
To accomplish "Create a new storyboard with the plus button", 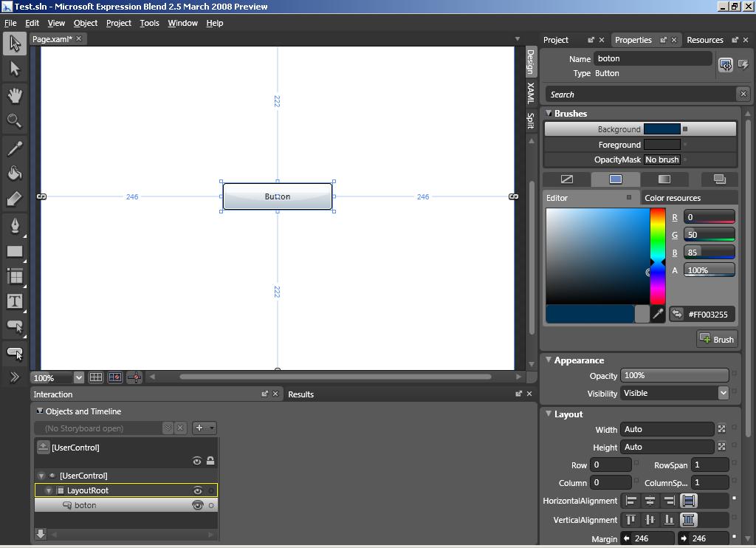I will (199, 428).
